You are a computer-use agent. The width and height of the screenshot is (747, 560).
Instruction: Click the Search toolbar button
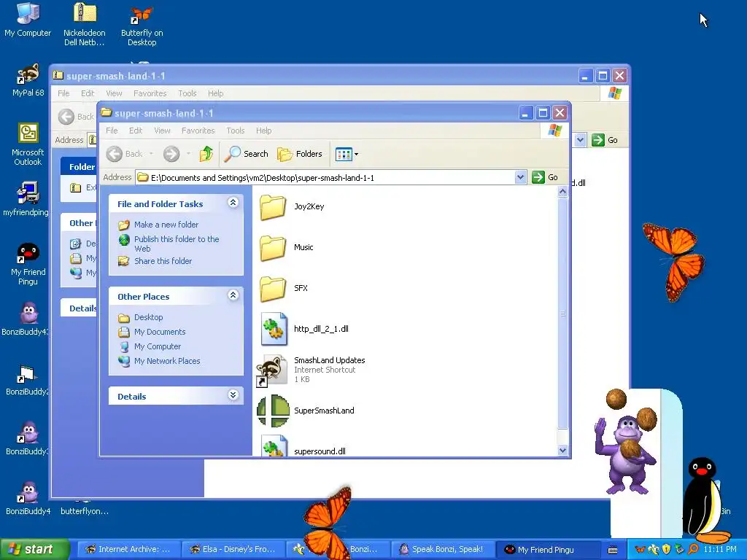(247, 154)
